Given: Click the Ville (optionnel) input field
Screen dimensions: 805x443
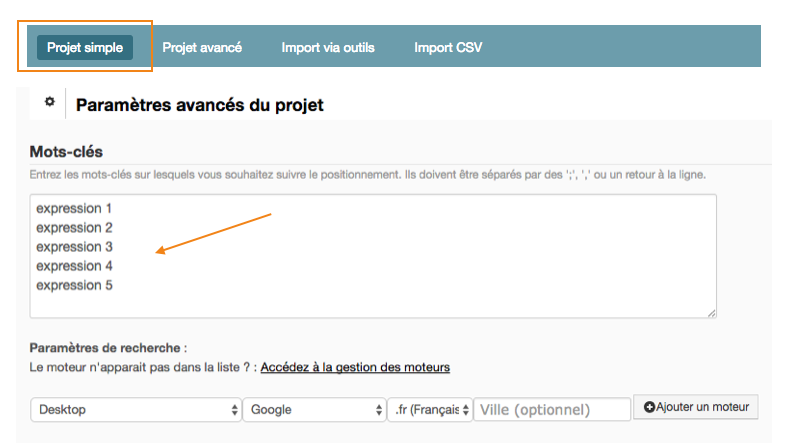Looking at the screenshot, I should pyautogui.click(x=552, y=410).
